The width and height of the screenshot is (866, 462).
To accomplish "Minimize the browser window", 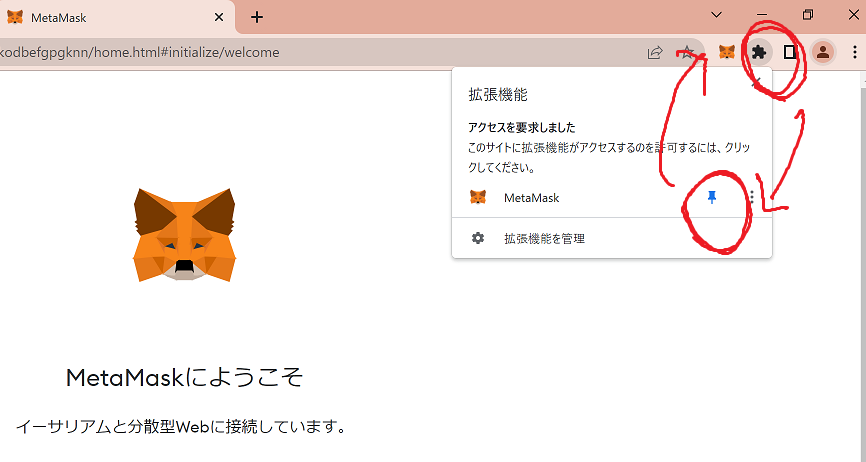I will coord(762,15).
